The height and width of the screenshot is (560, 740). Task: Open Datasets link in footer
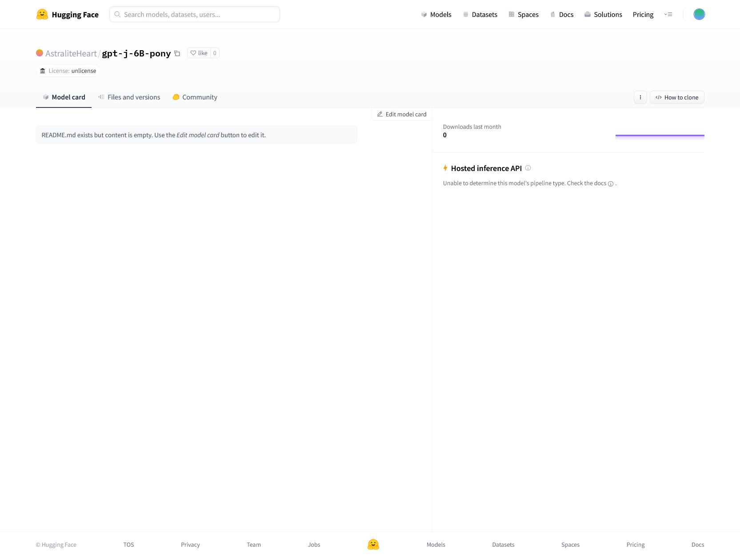coord(503,544)
